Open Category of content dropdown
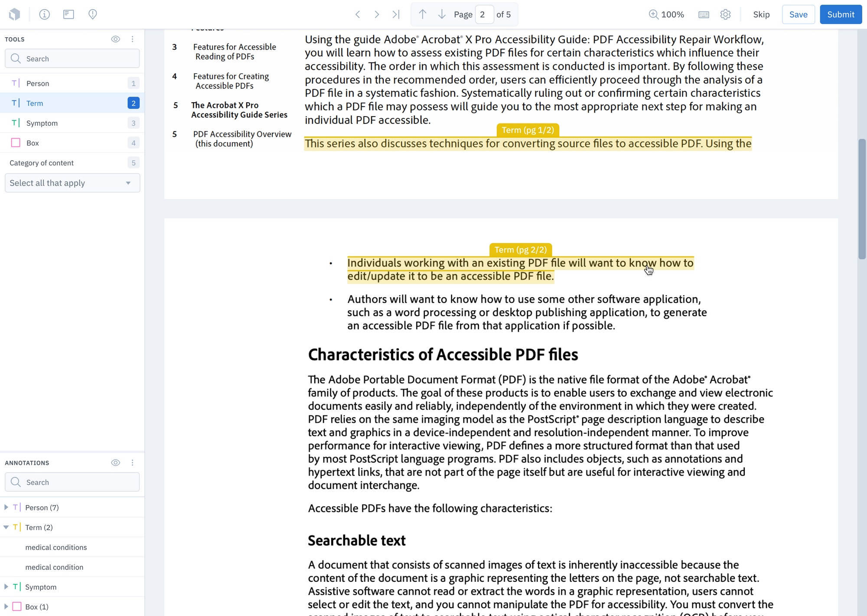The width and height of the screenshot is (867, 616). pos(72,183)
